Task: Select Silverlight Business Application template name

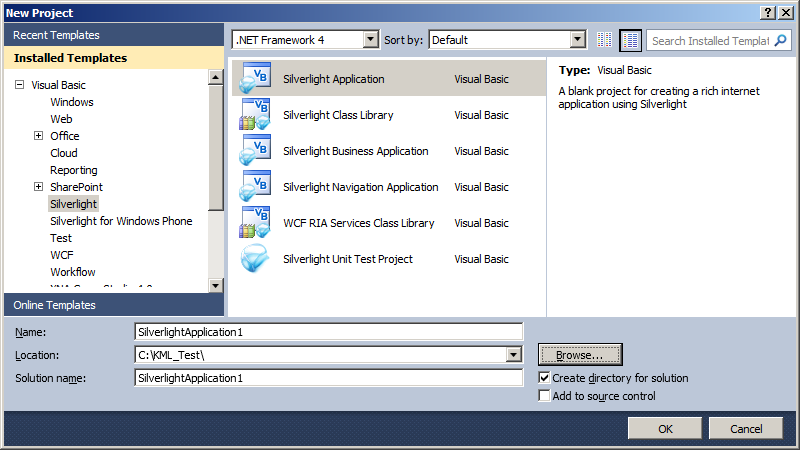Action: (356, 151)
